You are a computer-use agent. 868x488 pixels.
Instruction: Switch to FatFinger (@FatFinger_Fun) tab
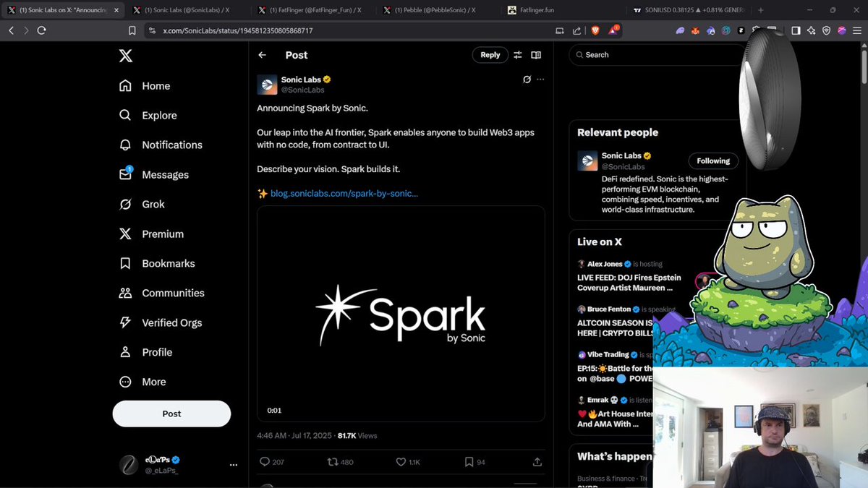(312, 10)
